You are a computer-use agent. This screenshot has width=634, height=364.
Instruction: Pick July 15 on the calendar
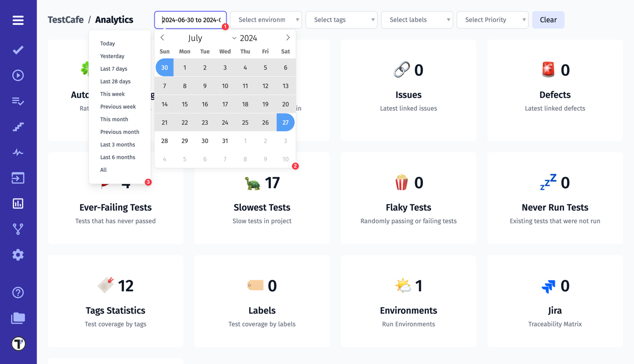click(x=184, y=104)
